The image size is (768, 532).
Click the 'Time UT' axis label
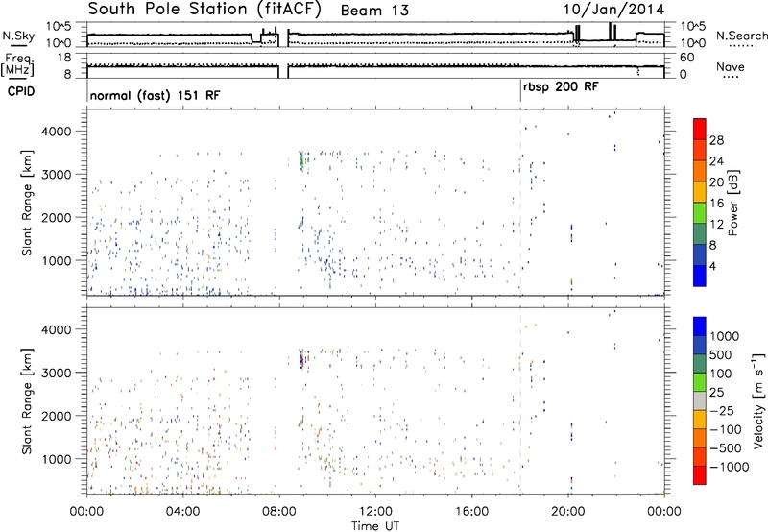click(x=375, y=525)
